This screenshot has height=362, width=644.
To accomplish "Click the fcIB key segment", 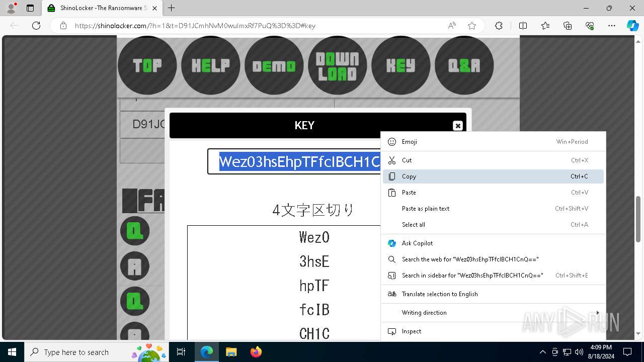I will 314,310.
